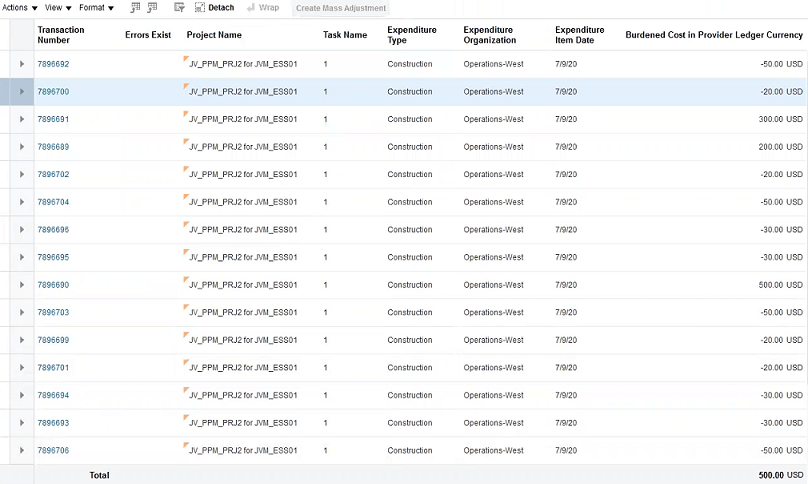Click Create Mass Adjustment button
The image size is (808, 484).
[340, 8]
